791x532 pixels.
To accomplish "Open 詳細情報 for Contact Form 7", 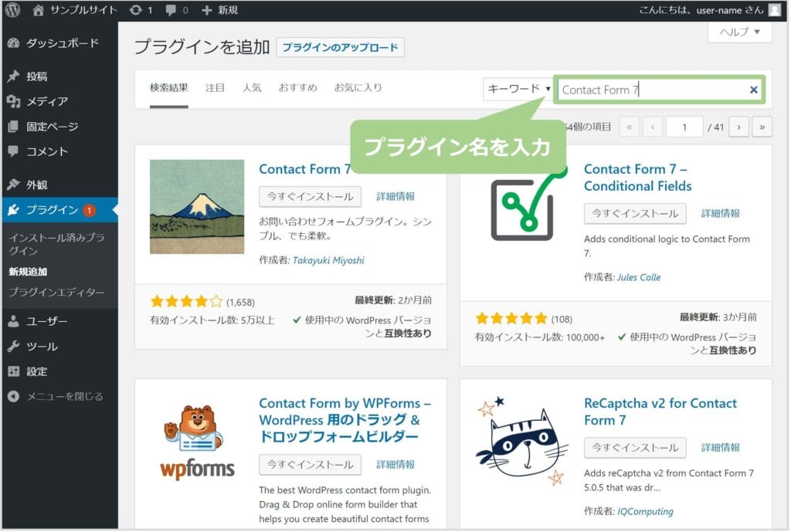I will click(395, 197).
